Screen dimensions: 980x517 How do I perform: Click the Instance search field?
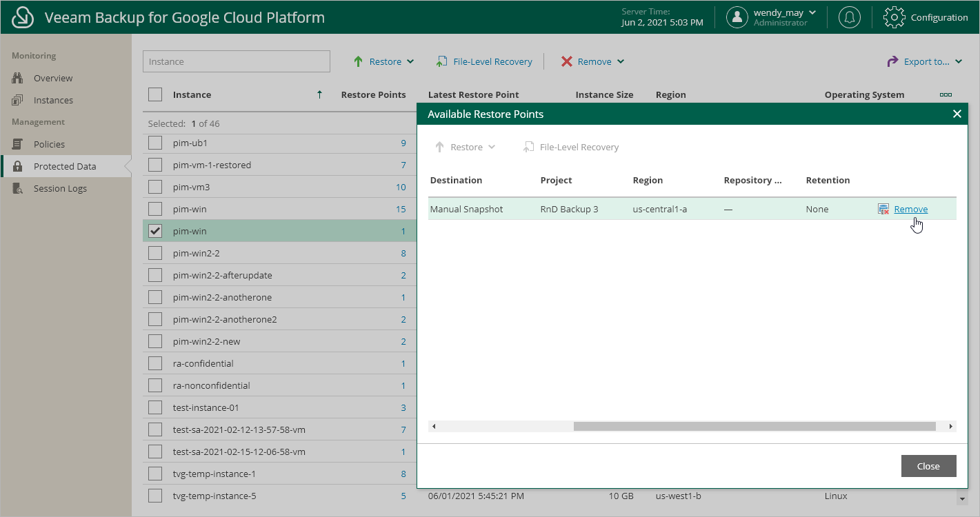pyautogui.click(x=237, y=61)
